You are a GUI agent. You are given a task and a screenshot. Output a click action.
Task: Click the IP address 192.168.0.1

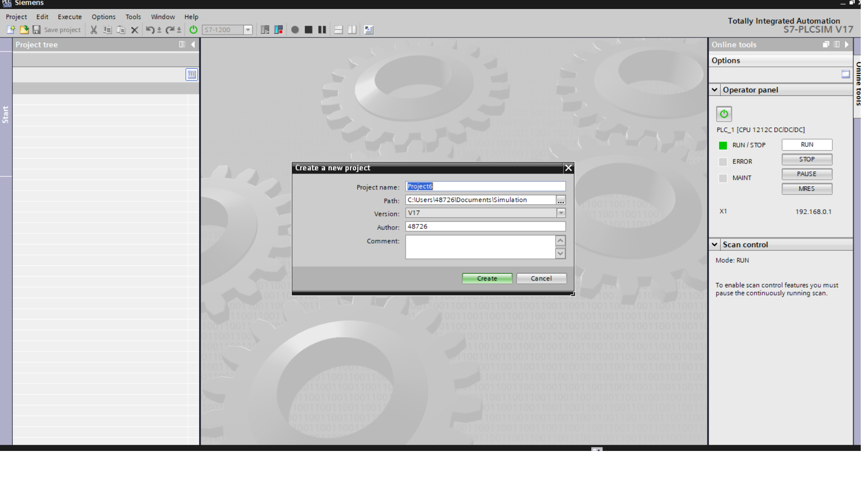pos(813,211)
